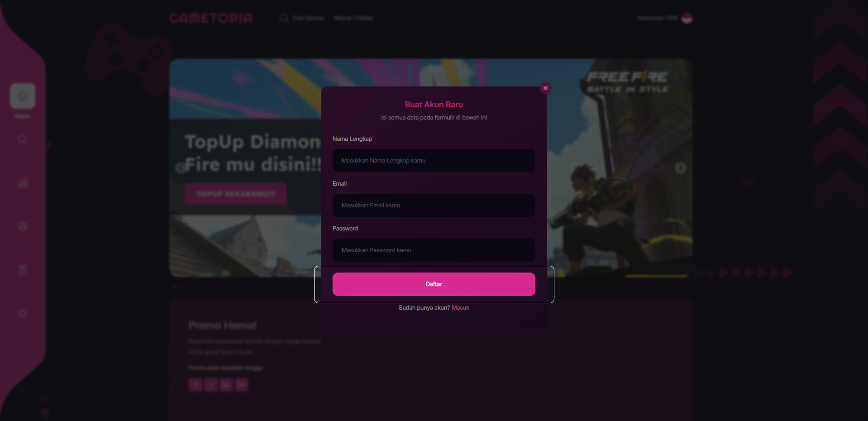
Task: Click the GAMETOPIA logo
Action: tap(211, 18)
